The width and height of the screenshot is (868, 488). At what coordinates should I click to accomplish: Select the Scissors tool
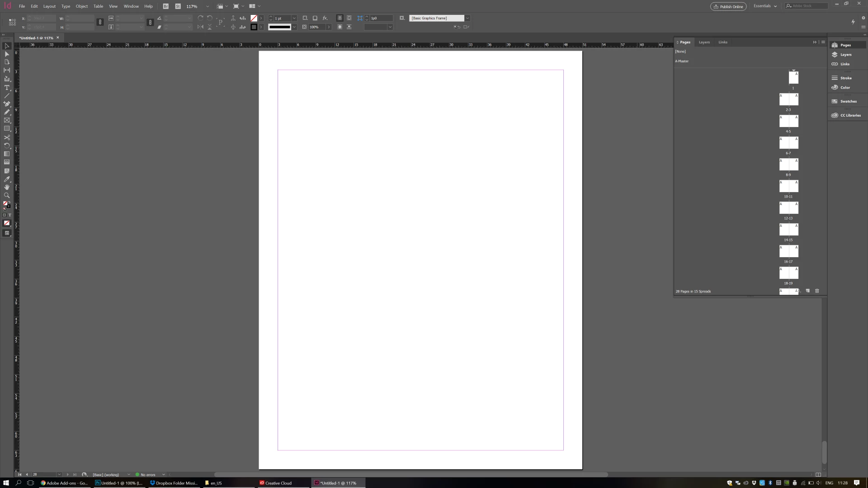coord(7,137)
